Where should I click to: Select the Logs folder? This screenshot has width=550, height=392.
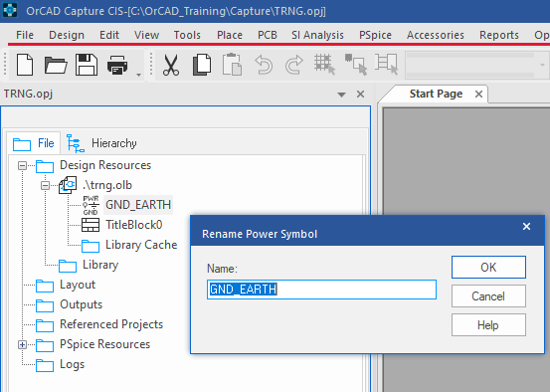click(73, 364)
